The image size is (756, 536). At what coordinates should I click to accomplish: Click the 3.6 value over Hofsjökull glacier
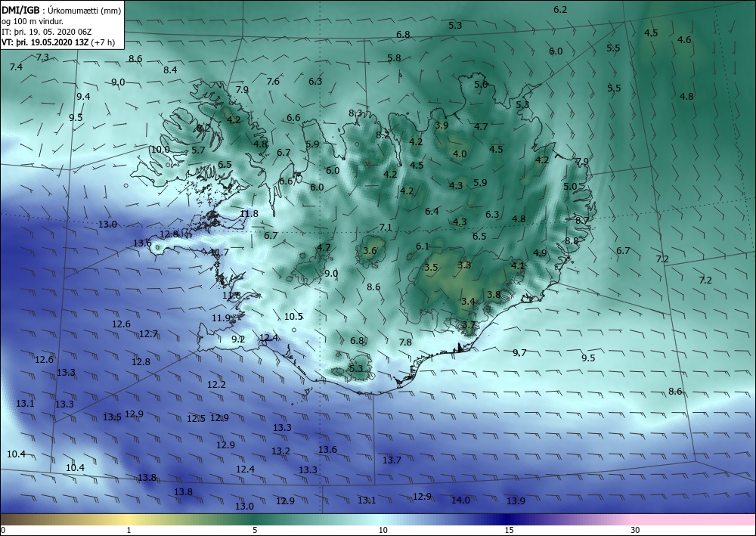coord(370,250)
